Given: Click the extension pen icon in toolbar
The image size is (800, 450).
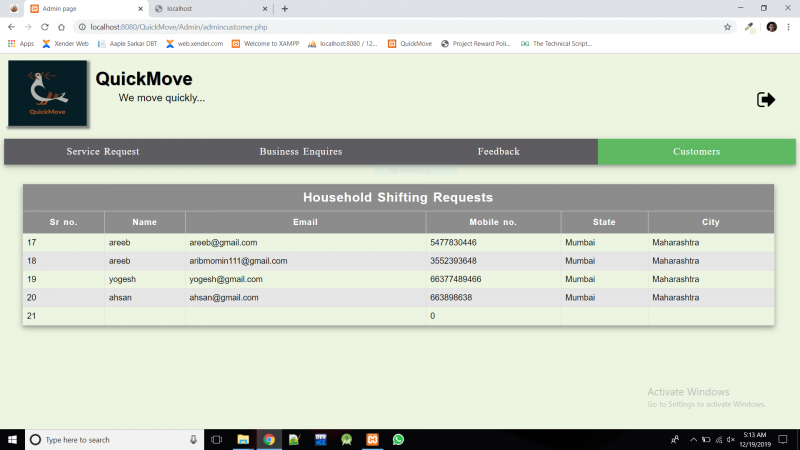Looking at the screenshot, I should click(x=749, y=27).
